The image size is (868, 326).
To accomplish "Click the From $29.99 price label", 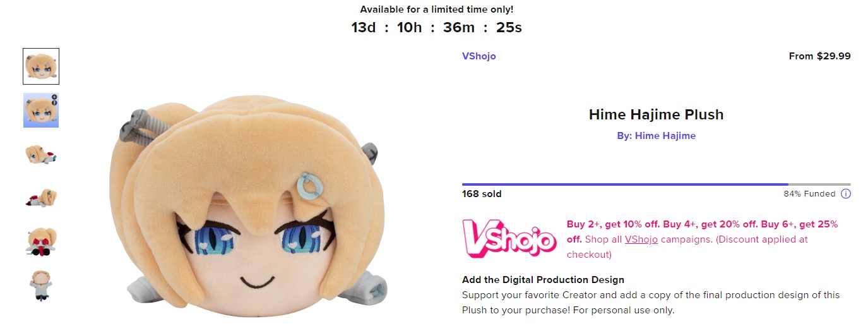I will [x=819, y=56].
